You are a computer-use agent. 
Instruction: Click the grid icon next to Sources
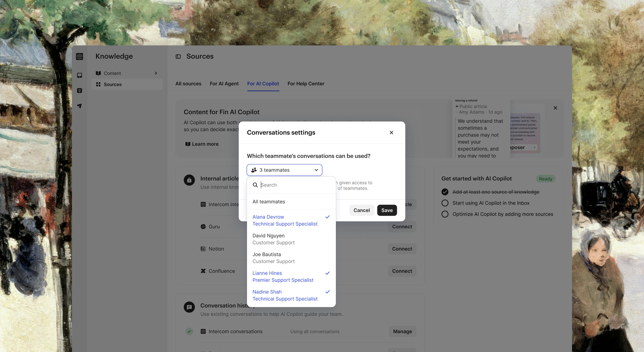coord(98,84)
